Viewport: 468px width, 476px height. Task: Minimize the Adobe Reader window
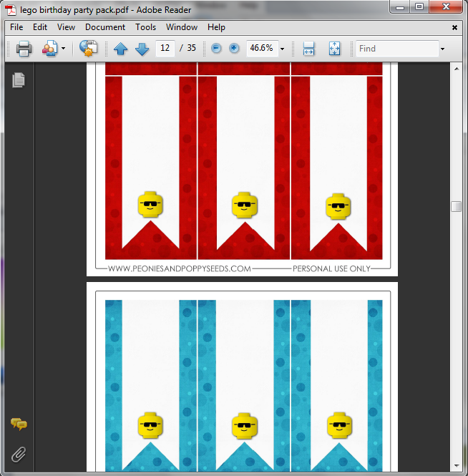pyautogui.click(x=400, y=7)
